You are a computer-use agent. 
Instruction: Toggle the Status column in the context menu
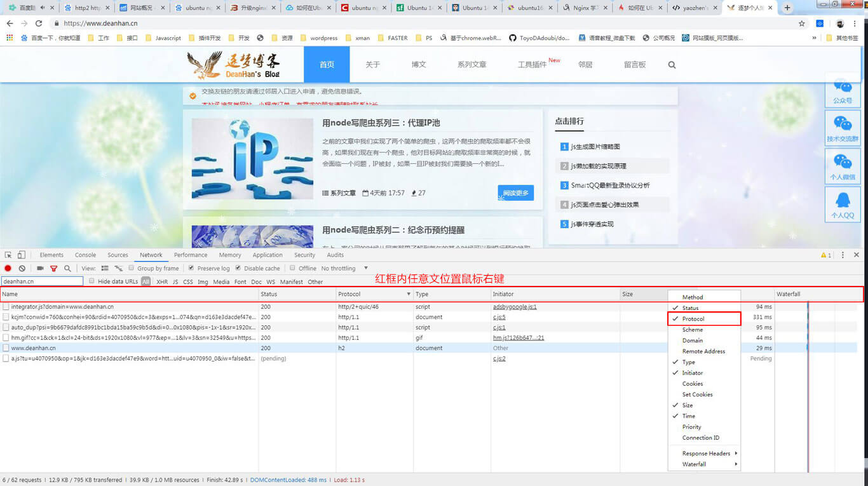[x=704, y=308]
